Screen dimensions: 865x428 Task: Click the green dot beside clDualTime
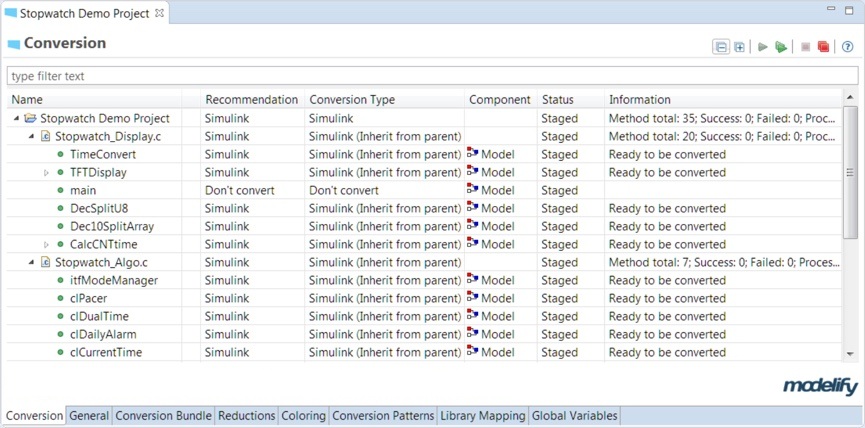[61, 317]
